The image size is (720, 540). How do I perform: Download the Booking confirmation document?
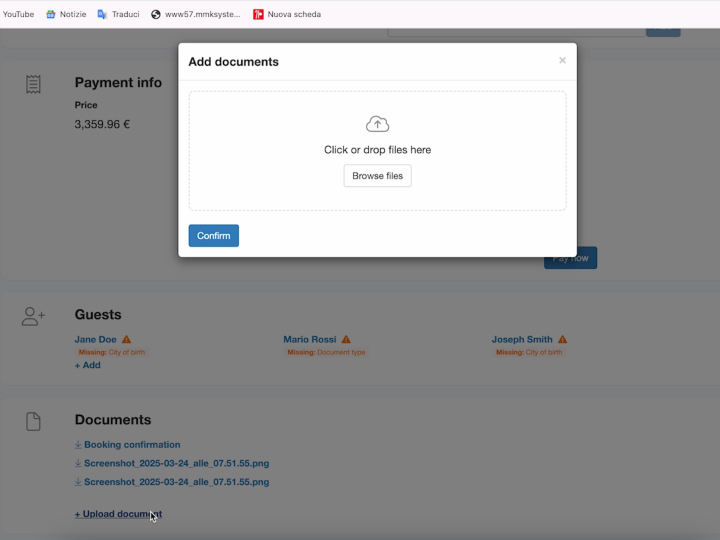tap(131, 445)
